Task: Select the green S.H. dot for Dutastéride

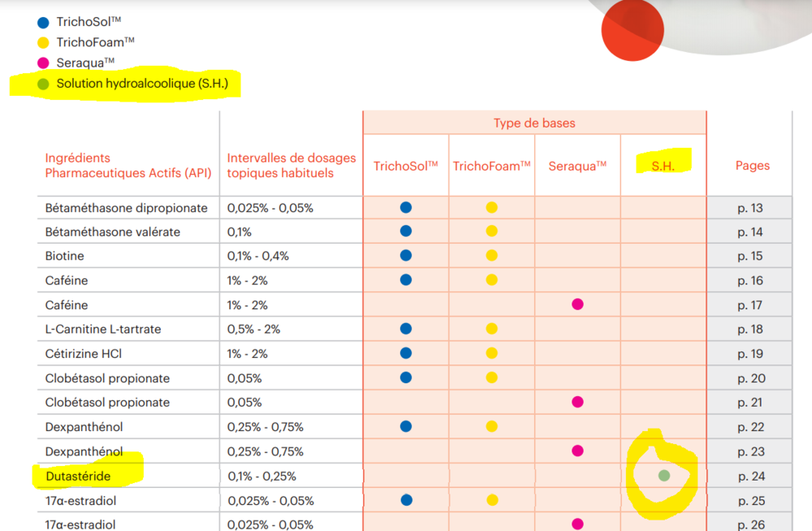Action: point(664,476)
